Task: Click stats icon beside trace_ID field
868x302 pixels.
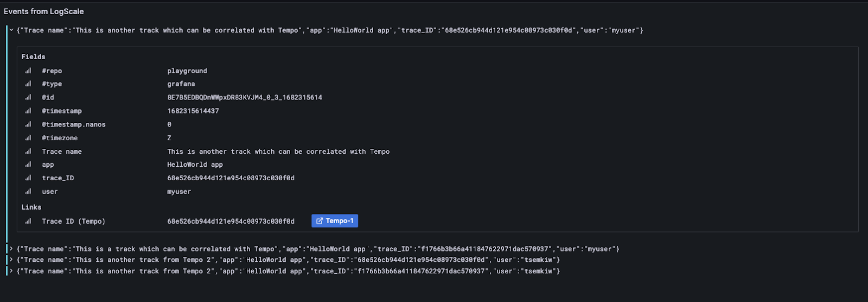Action: click(28, 178)
